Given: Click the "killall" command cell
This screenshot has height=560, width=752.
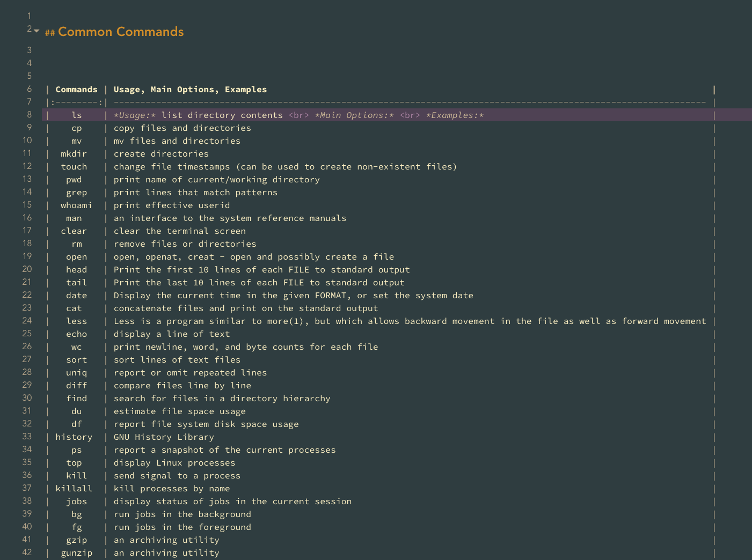Looking at the screenshot, I should [x=74, y=489].
